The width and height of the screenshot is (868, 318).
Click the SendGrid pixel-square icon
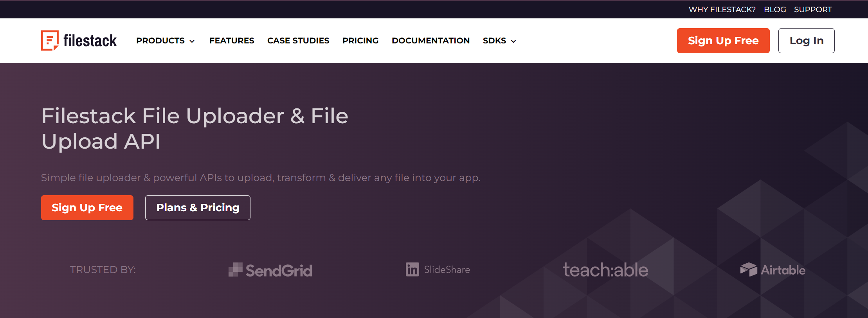pyautogui.click(x=236, y=269)
